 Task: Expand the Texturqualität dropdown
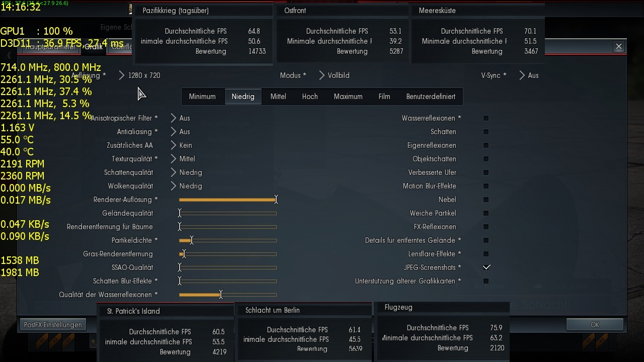183,159
